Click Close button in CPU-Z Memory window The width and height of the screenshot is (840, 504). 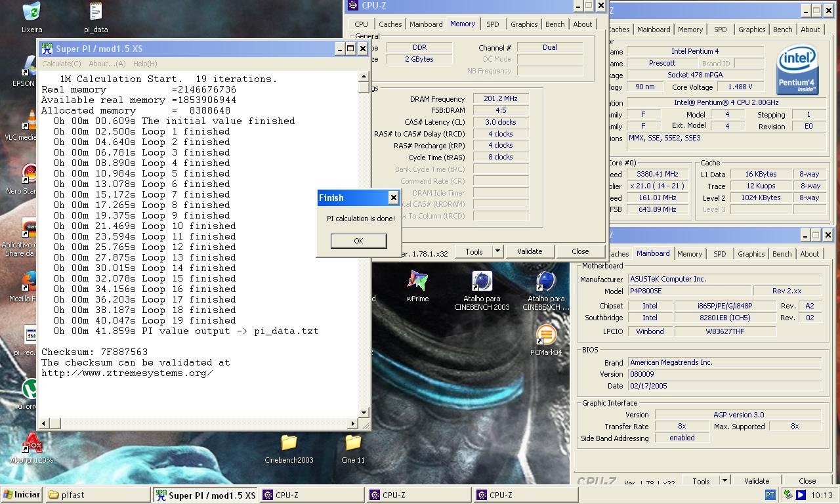(x=580, y=251)
